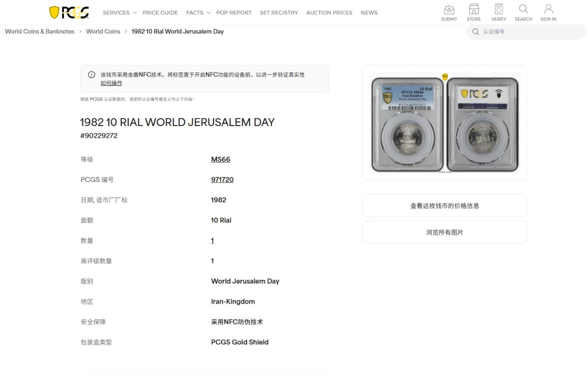Open the 如何操作 instructions link
This screenshot has width=588, height=376.
111,83
